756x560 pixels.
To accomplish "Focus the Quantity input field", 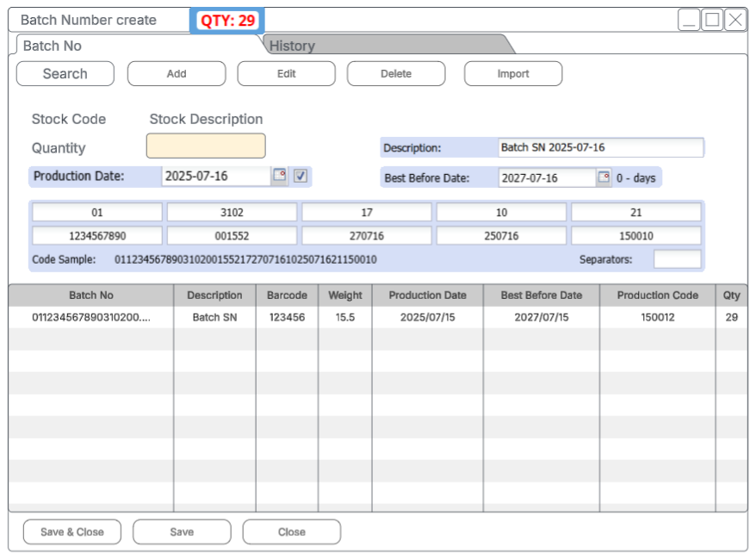I will [206, 146].
